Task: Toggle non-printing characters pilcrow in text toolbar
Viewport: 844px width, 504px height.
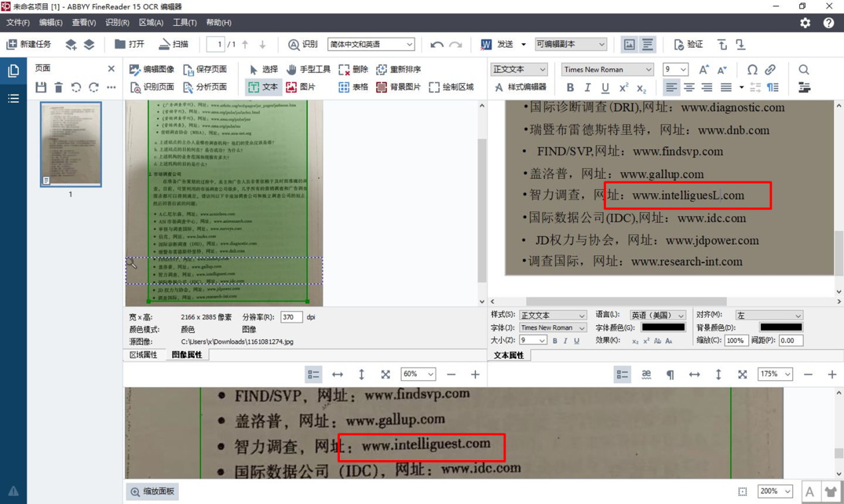Action: pos(773,88)
